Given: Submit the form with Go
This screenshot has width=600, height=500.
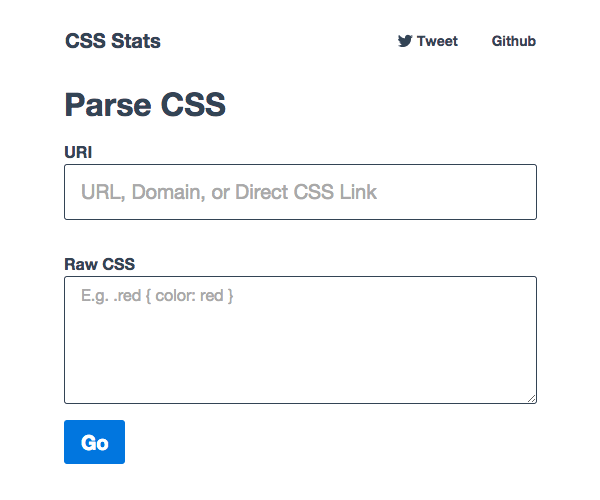Looking at the screenshot, I should [x=94, y=442].
